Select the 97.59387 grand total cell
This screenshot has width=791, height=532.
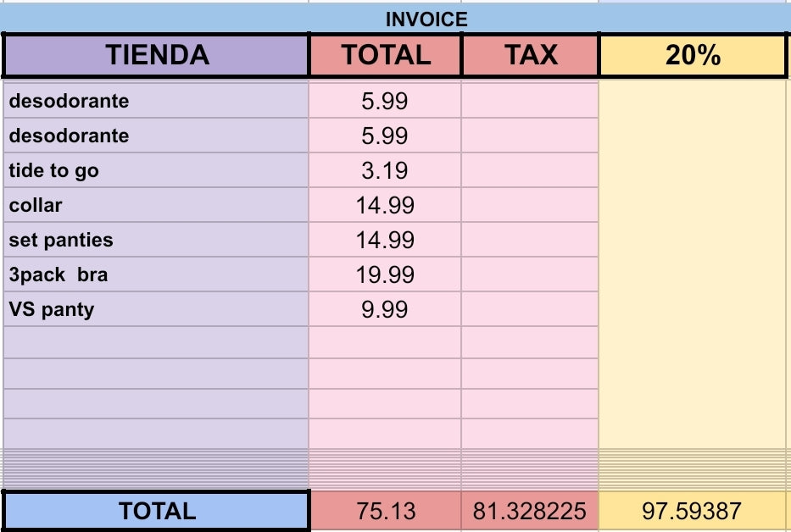click(x=693, y=511)
